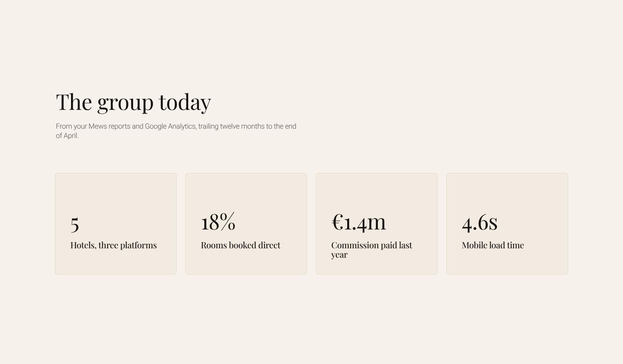This screenshot has width=623, height=364.
Task: Click "Google Analytics" in the subtitle text
Action: [x=171, y=126]
